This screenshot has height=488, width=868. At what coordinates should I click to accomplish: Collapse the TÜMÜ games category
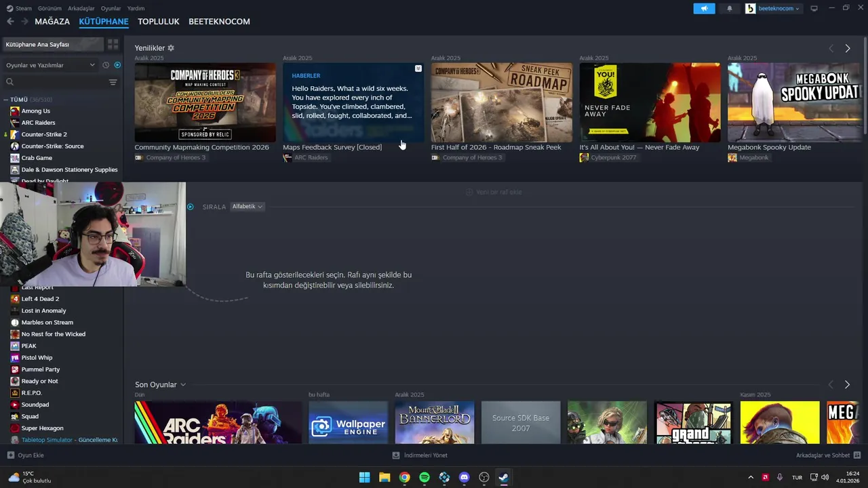tap(6, 100)
